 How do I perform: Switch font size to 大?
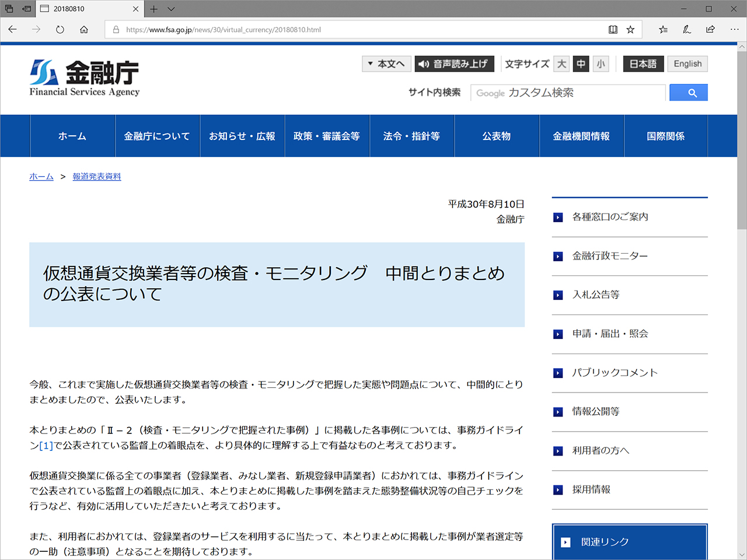[561, 64]
